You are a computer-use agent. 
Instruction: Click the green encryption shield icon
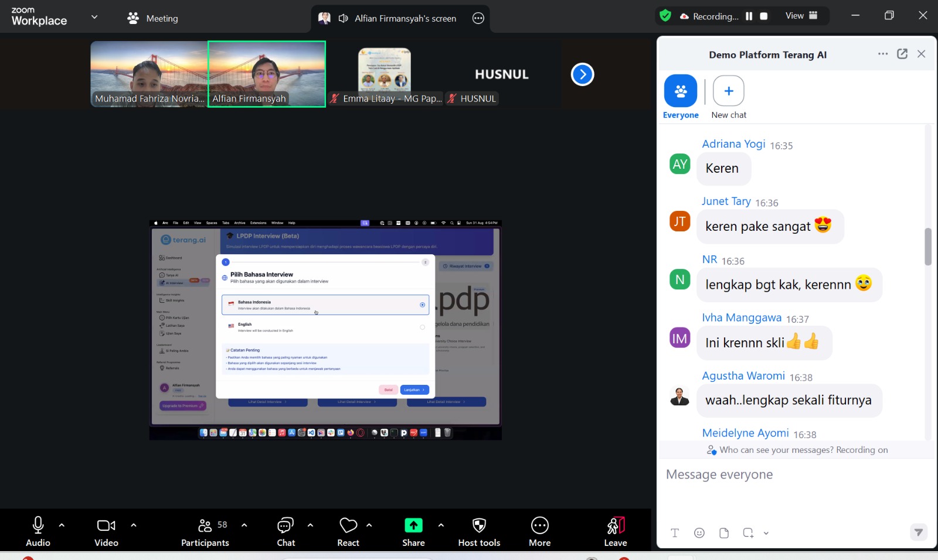coord(665,16)
